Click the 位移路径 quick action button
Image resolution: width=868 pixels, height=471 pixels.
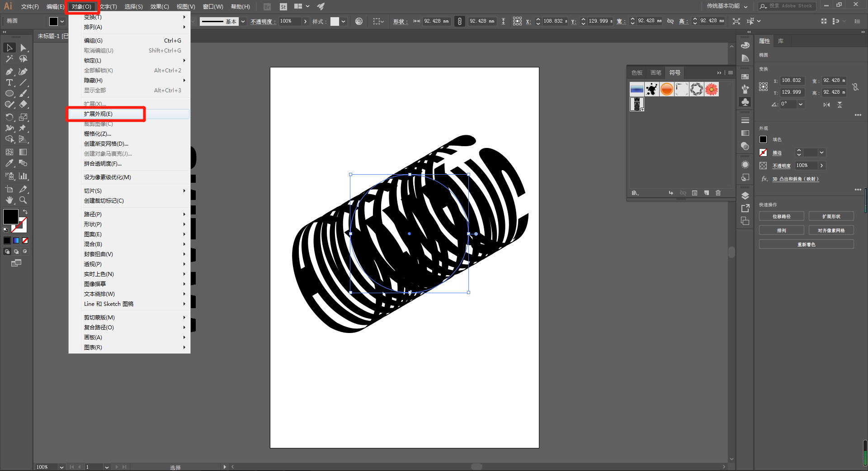tap(781, 217)
